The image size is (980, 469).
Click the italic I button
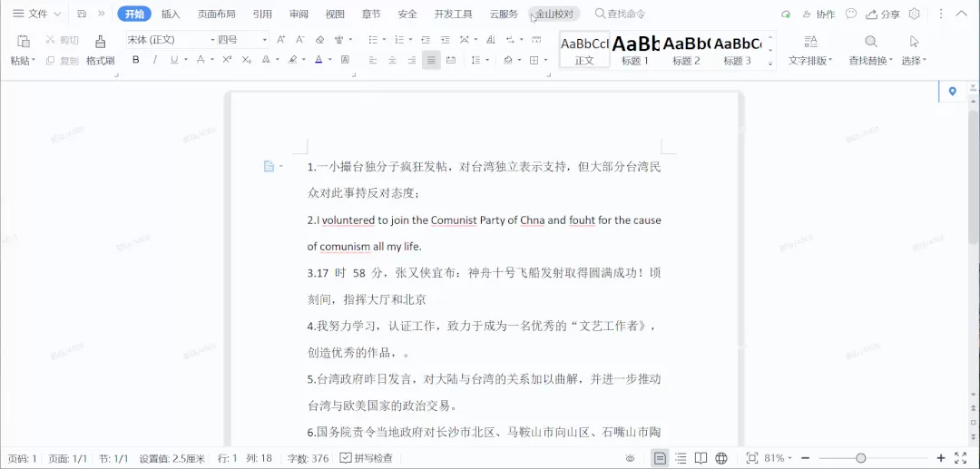(x=154, y=60)
